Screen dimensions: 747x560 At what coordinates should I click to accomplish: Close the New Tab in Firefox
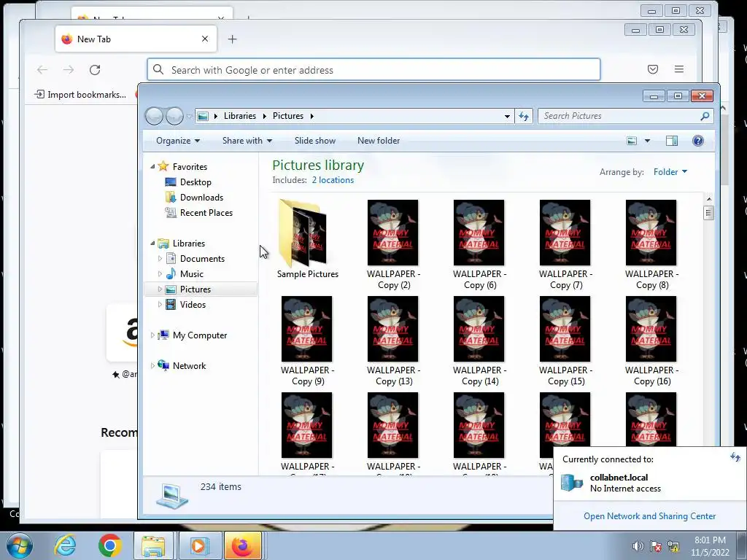pos(205,39)
